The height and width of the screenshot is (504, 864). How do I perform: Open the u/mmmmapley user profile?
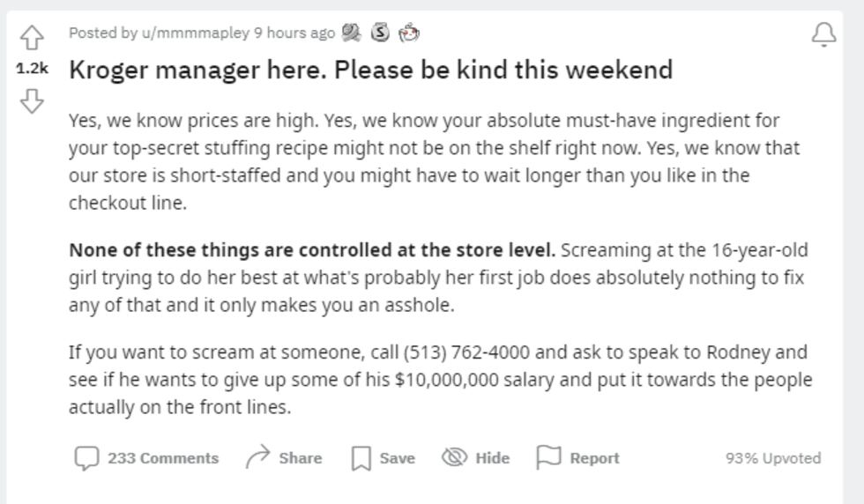point(196,33)
